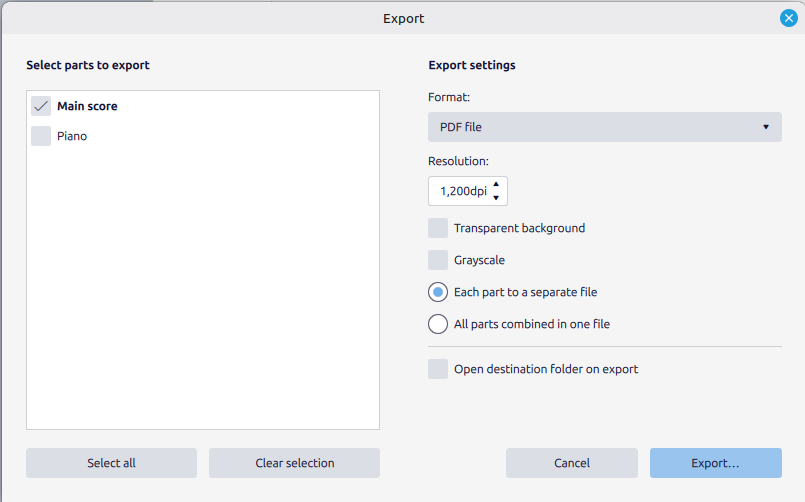The width and height of the screenshot is (805, 502).
Task: Select the Piano label in parts list
Action: coord(72,136)
